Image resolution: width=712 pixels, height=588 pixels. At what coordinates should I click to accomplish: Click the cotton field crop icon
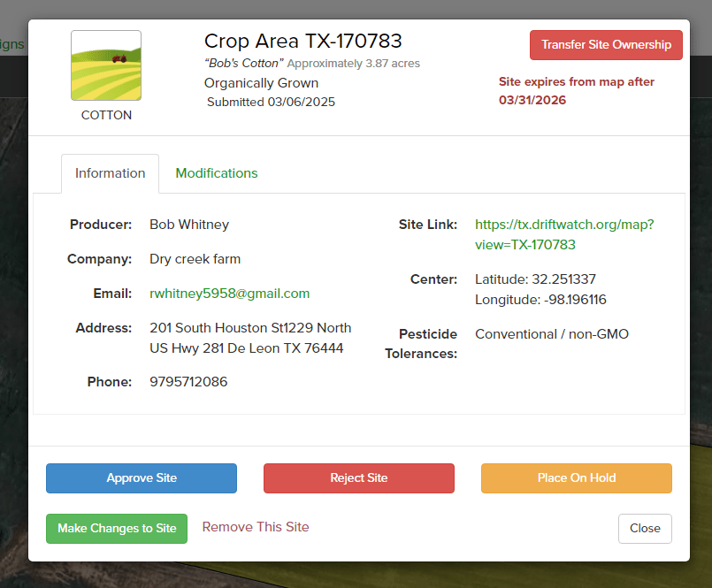click(106, 65)
